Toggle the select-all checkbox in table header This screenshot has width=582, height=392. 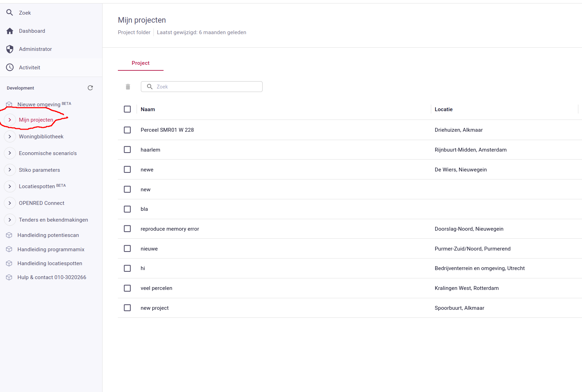click(127, 109)
